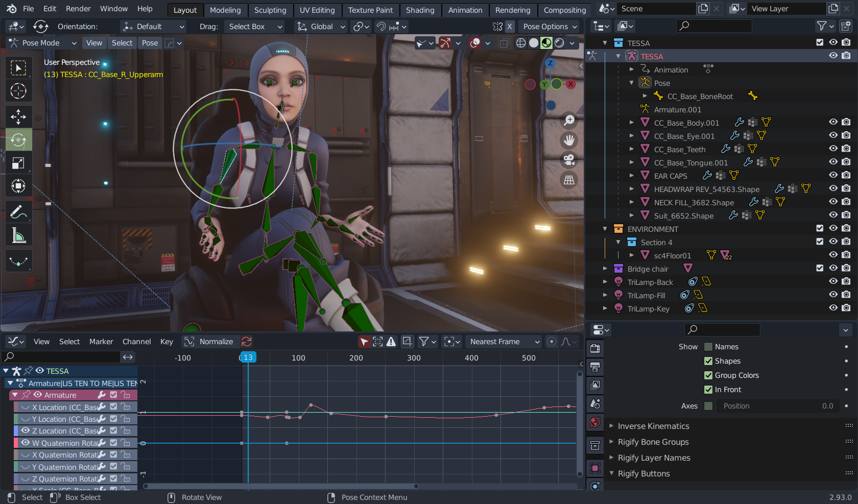Select the Annotate tool
Image resolution: width=858 pixels, height=504 pixels.
(x=18, y=211)
